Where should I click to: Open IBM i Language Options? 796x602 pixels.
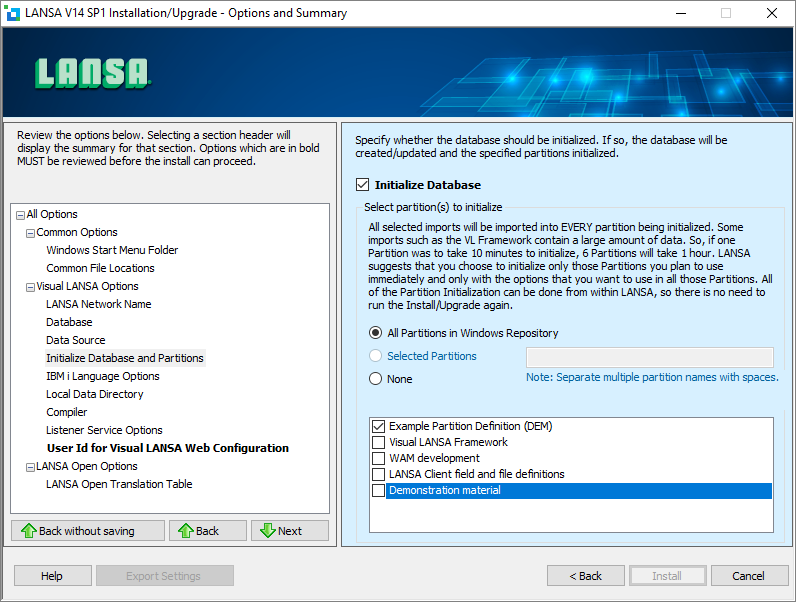[103, 376]
